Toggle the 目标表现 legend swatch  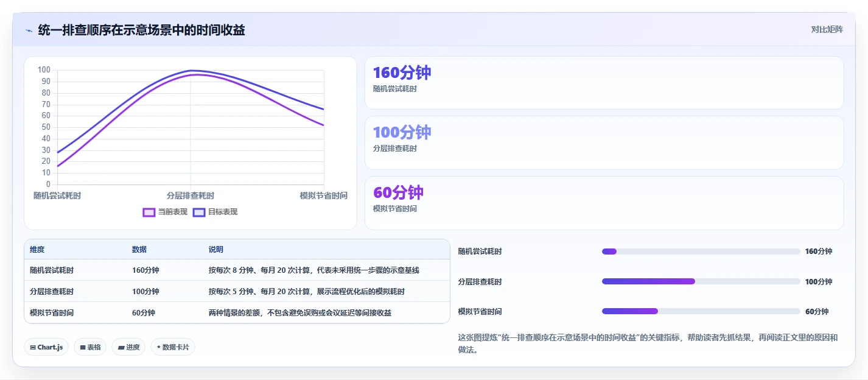click(x=199, y=212)
